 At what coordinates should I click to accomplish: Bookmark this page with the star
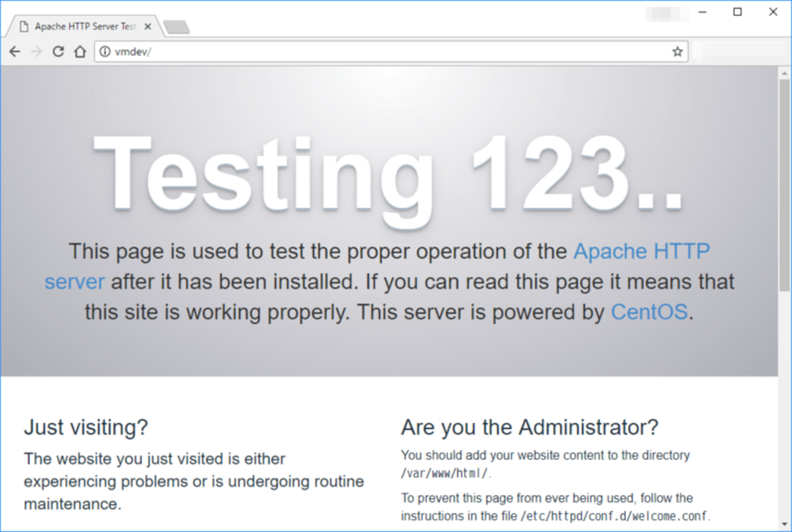tap(677, 52)
